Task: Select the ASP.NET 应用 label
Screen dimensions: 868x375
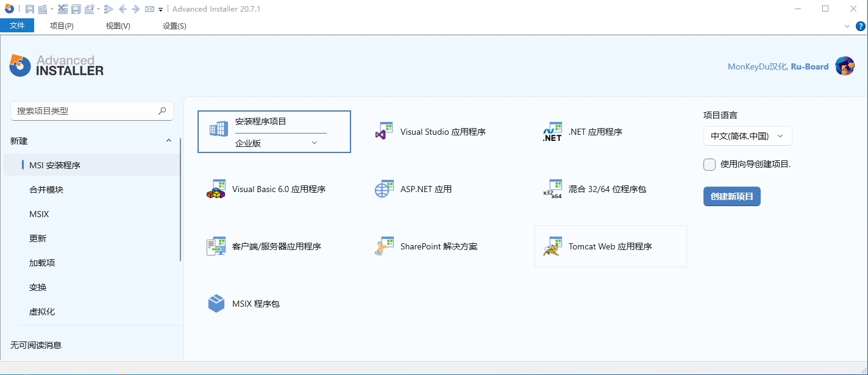Action: pyautogui.click(x=426, y=189)
